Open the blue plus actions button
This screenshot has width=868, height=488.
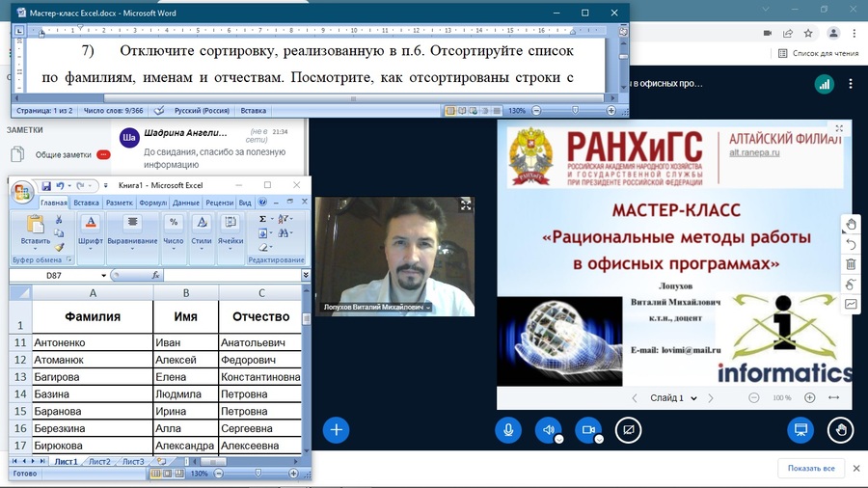click(x=336, y=430)
